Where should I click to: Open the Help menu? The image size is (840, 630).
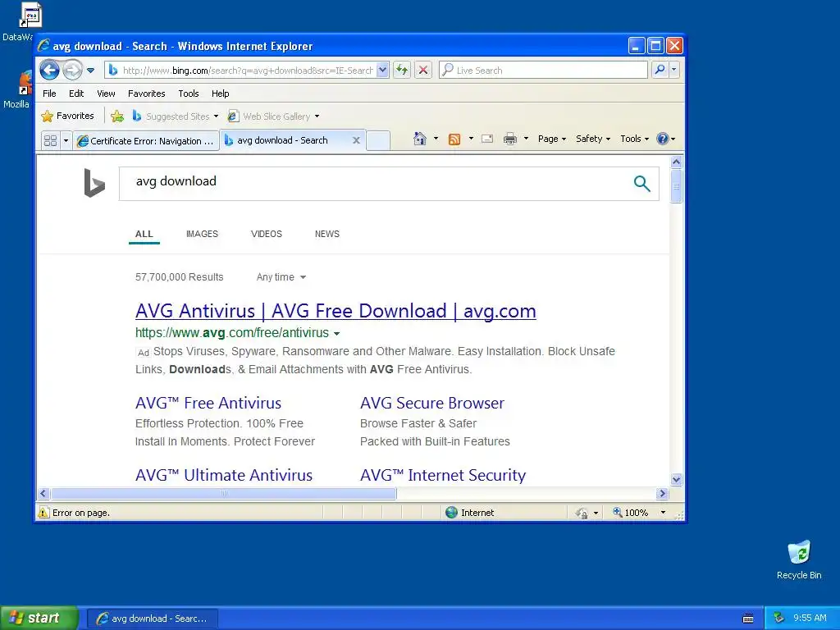[x=220, y=94]
